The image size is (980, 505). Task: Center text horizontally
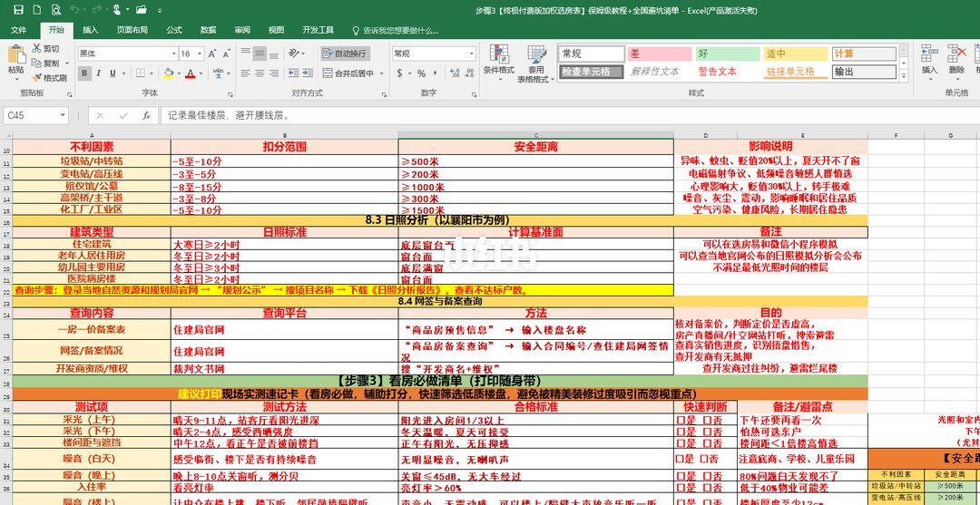[260, 73]
